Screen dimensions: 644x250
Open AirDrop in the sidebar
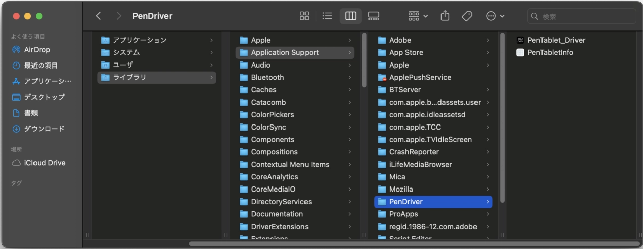click(x=37, y=50)
